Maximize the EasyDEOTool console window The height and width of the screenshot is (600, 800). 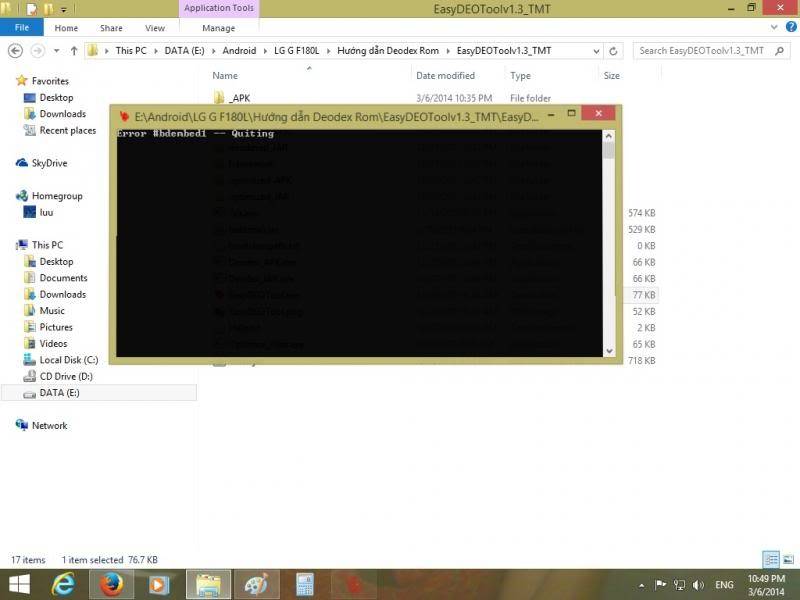point(571,113)
